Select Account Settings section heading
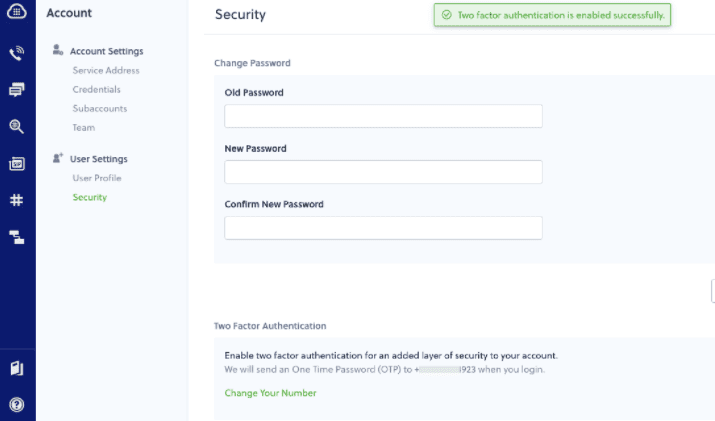Viewport: 715px width, 421px height. pyautogui.click(x=106, y=51)
